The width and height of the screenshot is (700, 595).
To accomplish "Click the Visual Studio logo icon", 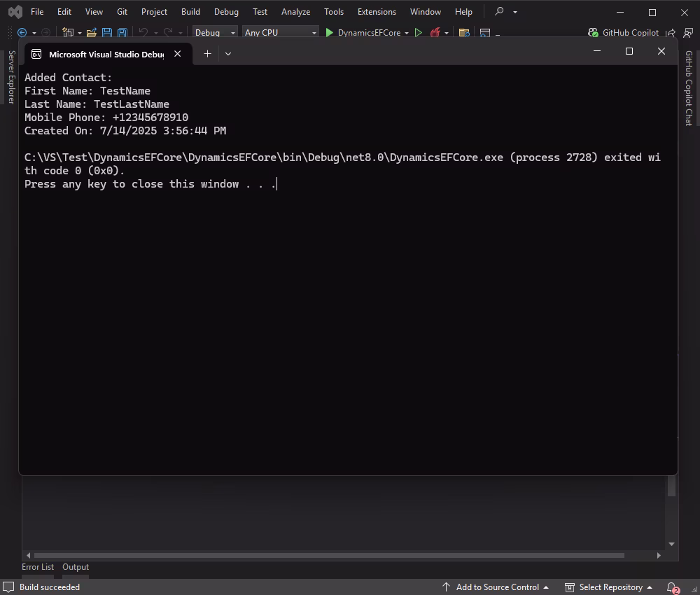I will pyautogui.click(x=15, y=12).
